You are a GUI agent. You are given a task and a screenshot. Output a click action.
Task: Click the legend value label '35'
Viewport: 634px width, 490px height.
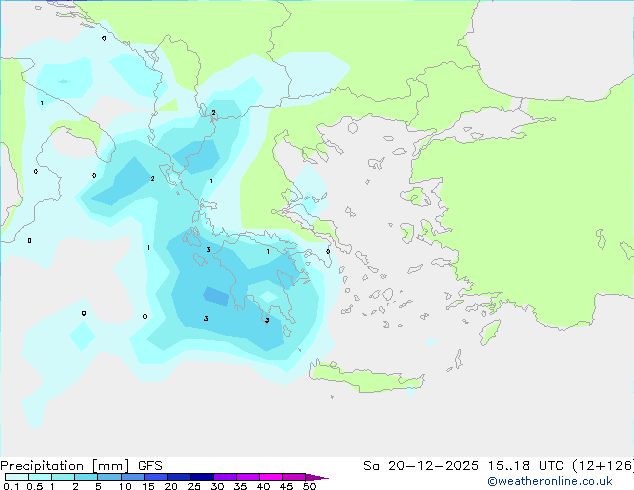click(x=240, y=486)
